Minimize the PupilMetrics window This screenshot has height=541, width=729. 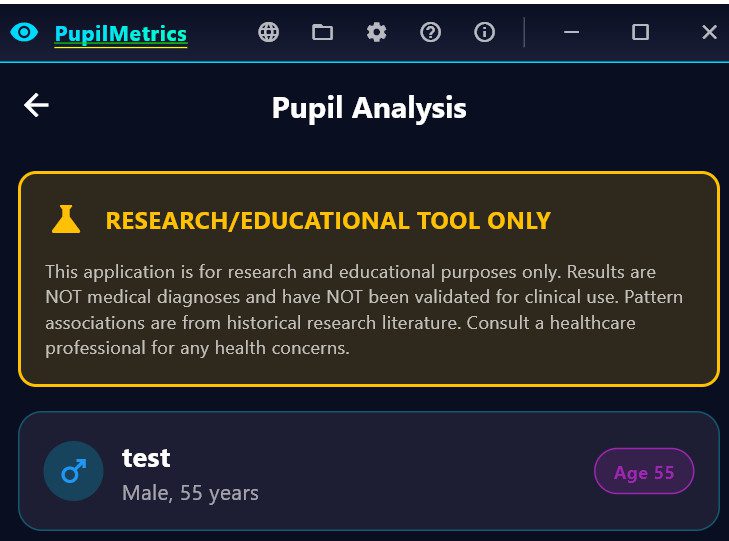[572, 32]
